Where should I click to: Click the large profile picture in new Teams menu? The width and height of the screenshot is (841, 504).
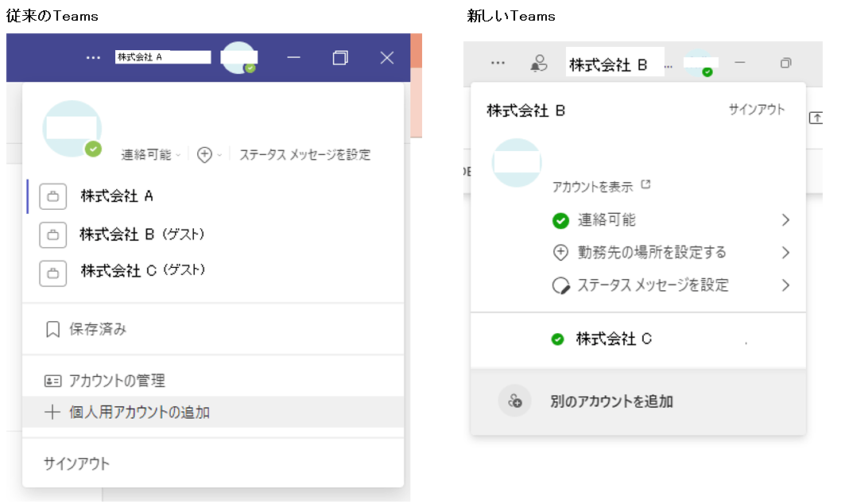tap(517, 162)
